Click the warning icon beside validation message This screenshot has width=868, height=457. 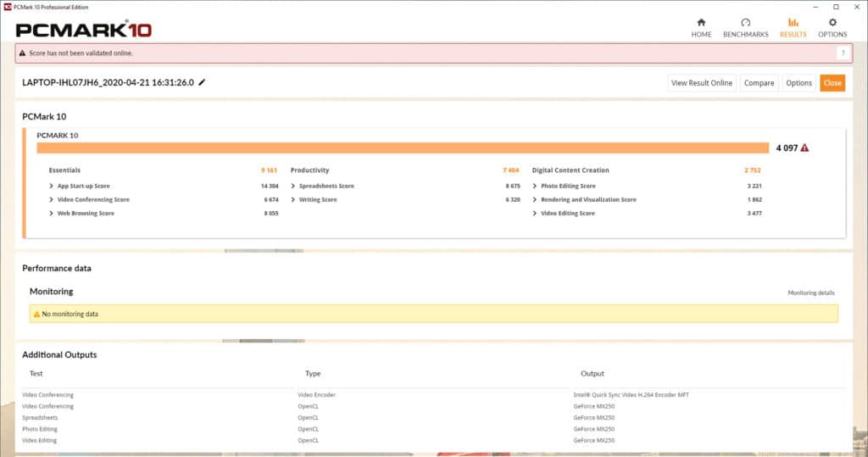point(22,53)
